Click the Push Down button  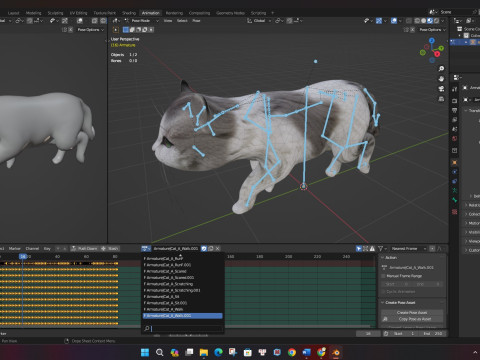[x=84, y=248]
